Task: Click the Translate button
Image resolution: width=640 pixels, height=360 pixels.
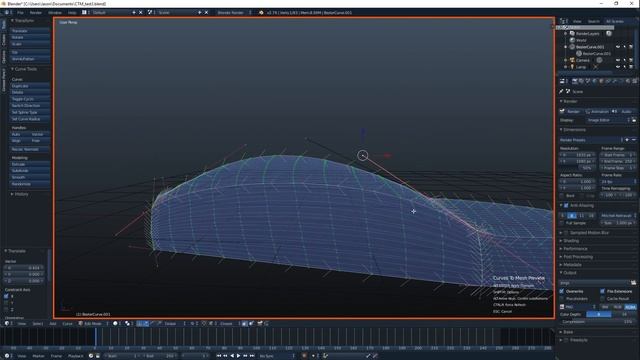Action: point(30,31)
